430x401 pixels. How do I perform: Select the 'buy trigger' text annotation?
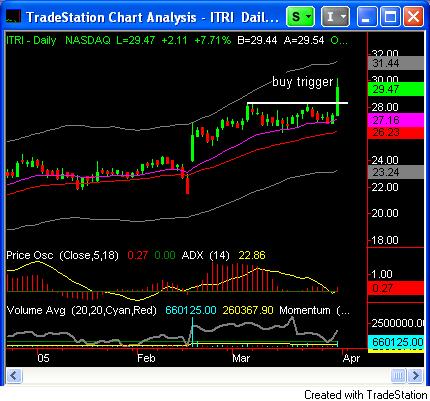click(x=302, y=82)
